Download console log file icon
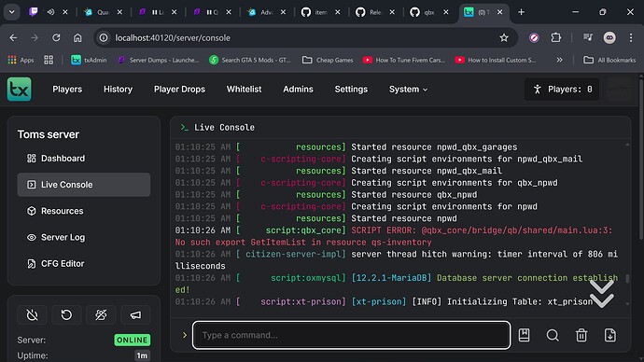 (x=610, y=335)
